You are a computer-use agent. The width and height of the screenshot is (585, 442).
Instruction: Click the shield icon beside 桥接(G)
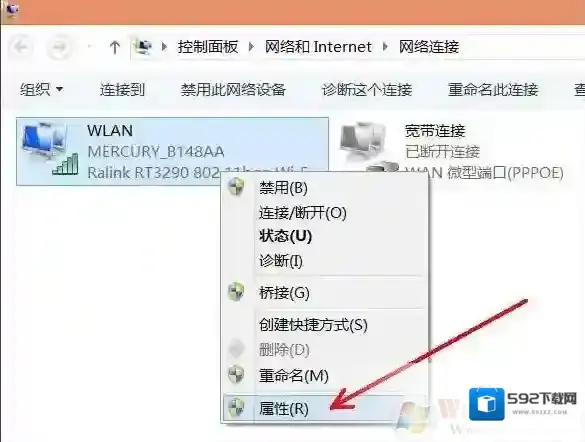[x=237, y=292]
